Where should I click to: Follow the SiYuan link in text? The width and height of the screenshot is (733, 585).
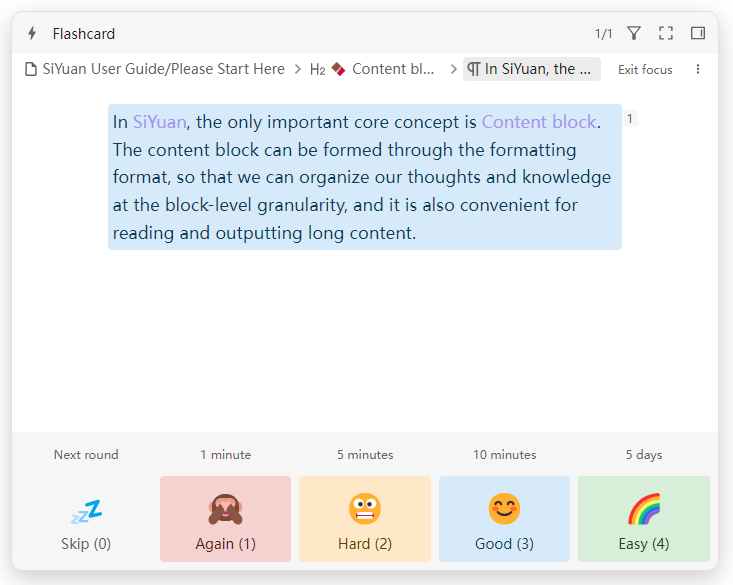(159, 123)
